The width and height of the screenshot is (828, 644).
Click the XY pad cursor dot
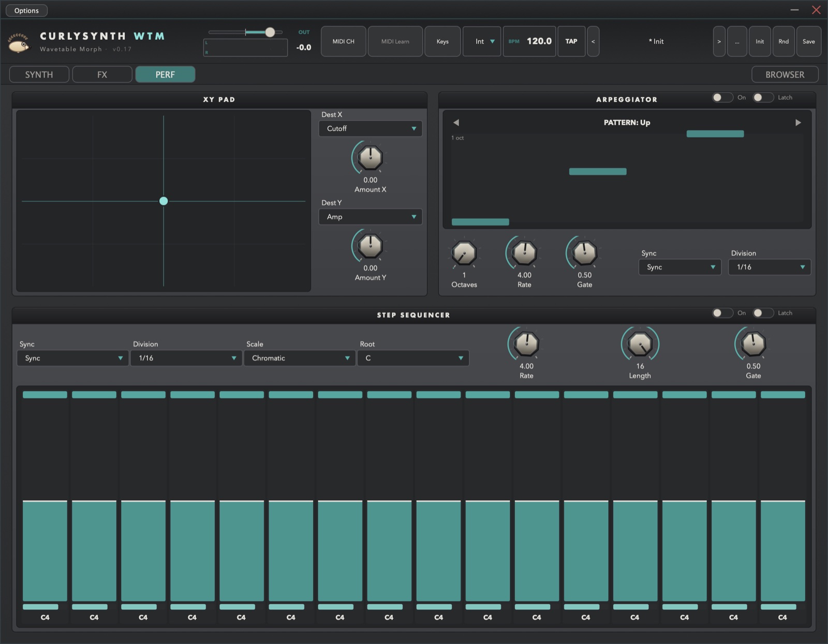point(164,201)
